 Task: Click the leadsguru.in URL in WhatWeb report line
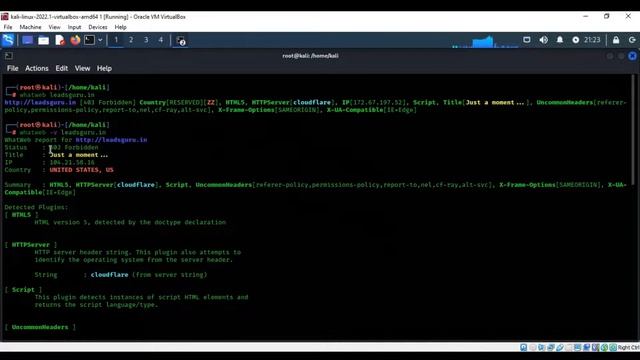point(111,140)
